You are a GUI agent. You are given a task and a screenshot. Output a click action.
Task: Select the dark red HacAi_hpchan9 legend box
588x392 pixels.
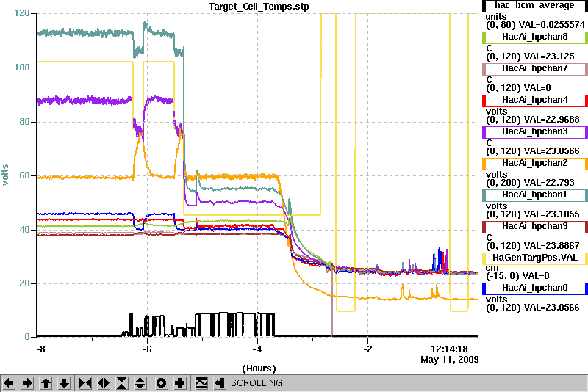[x=534, y=227]
